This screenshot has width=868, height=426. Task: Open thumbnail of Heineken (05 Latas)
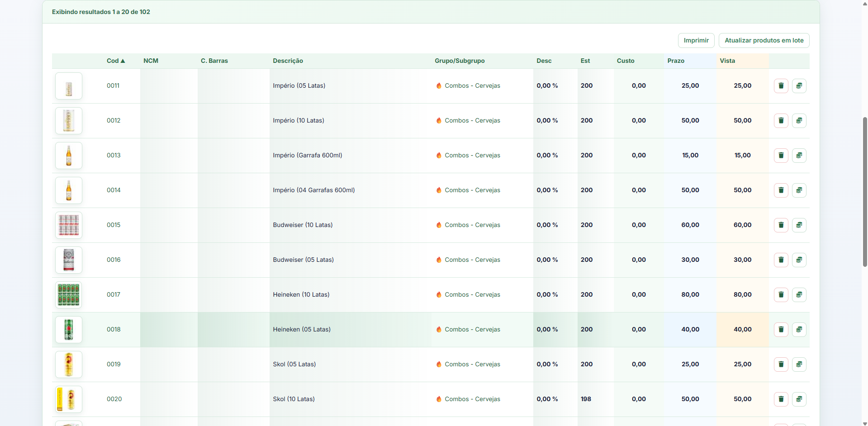coord(69,330)
